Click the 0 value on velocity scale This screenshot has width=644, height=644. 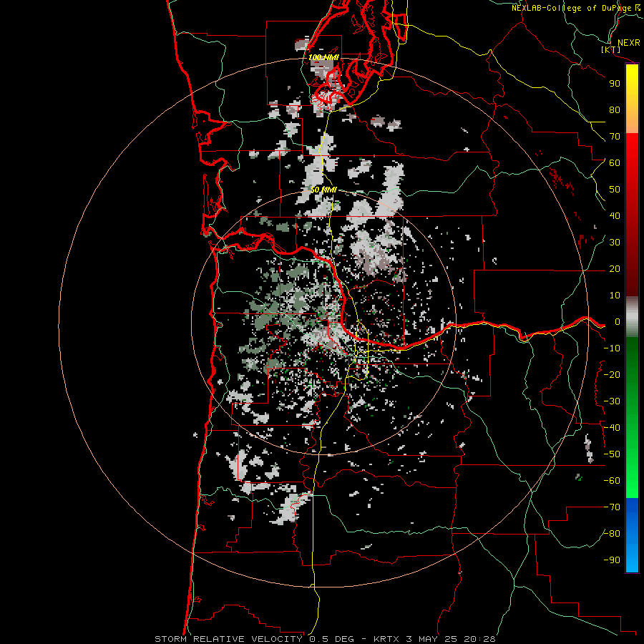[x=617, y=321]
